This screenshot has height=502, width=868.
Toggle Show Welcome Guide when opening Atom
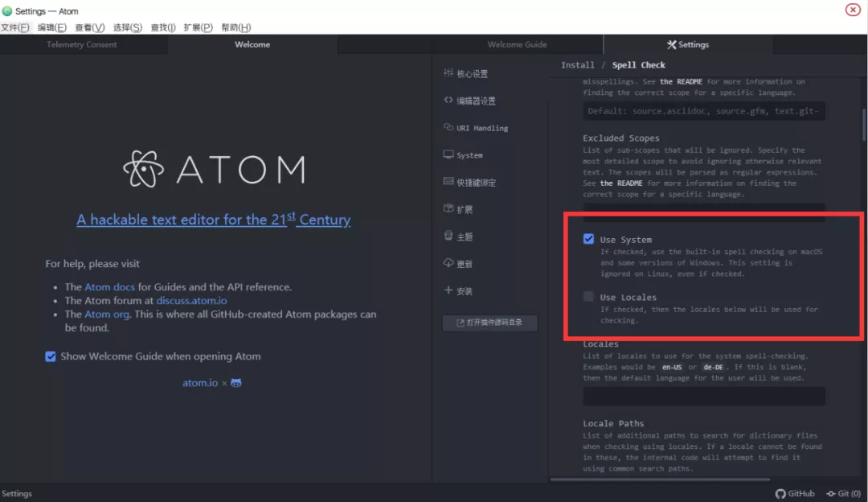click(x=51, y=356)
